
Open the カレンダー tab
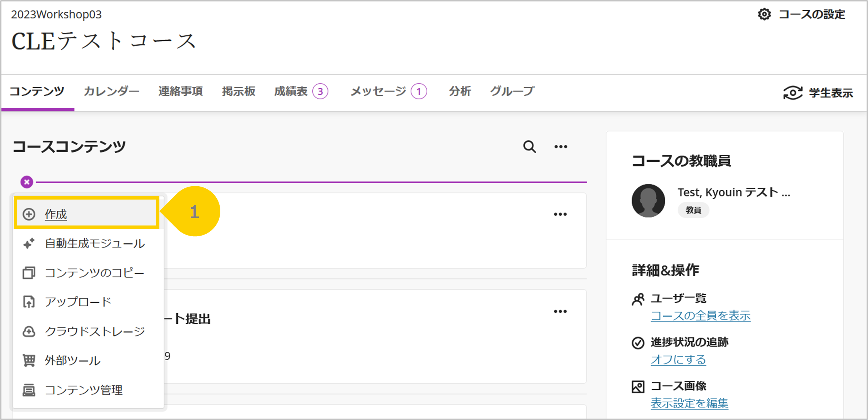[111, 91]
